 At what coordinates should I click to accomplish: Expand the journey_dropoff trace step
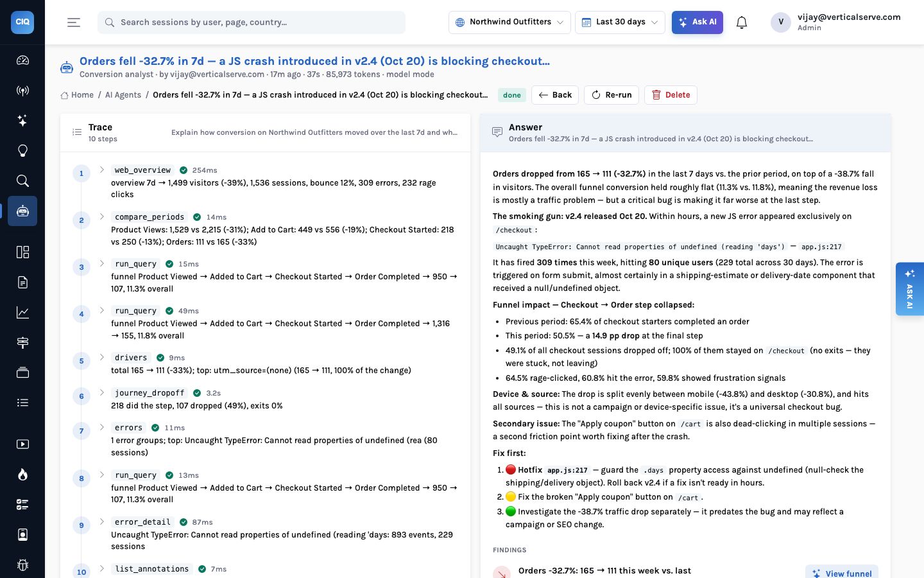[102, 392]
